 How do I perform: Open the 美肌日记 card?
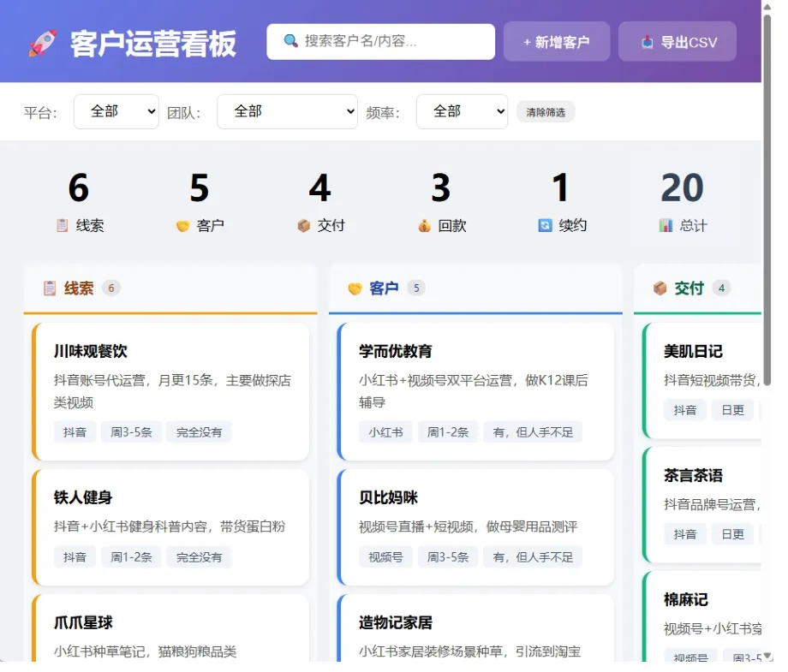point(702,381)
